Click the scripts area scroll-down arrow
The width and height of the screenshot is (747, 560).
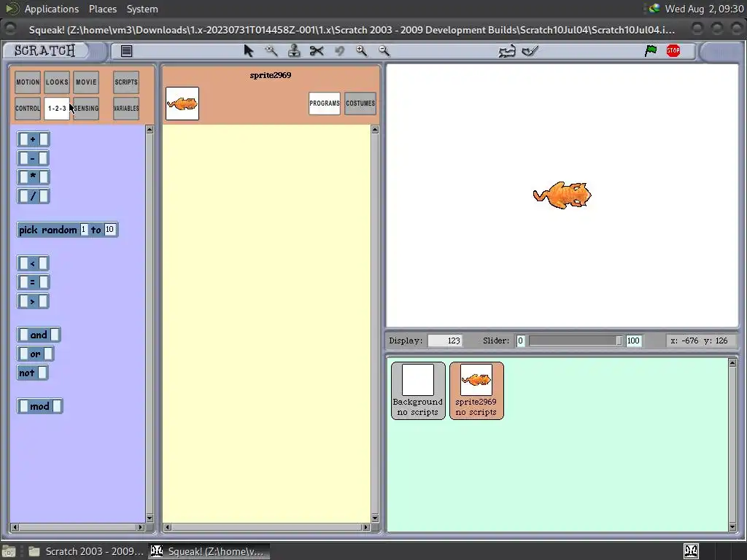click(375, 518)
